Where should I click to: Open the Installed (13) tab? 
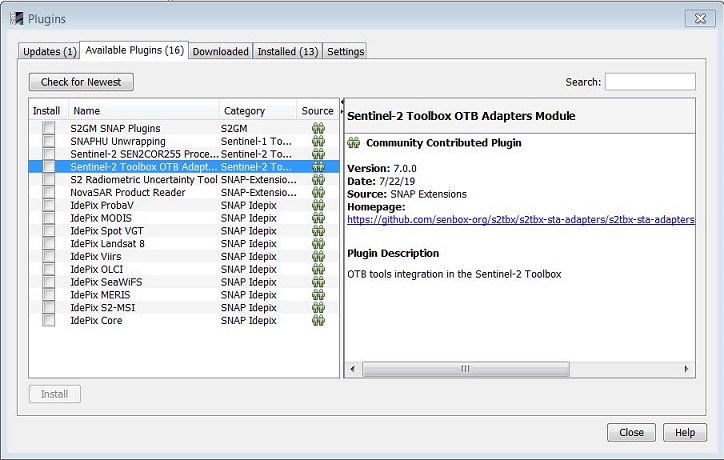tap(288, 51)
